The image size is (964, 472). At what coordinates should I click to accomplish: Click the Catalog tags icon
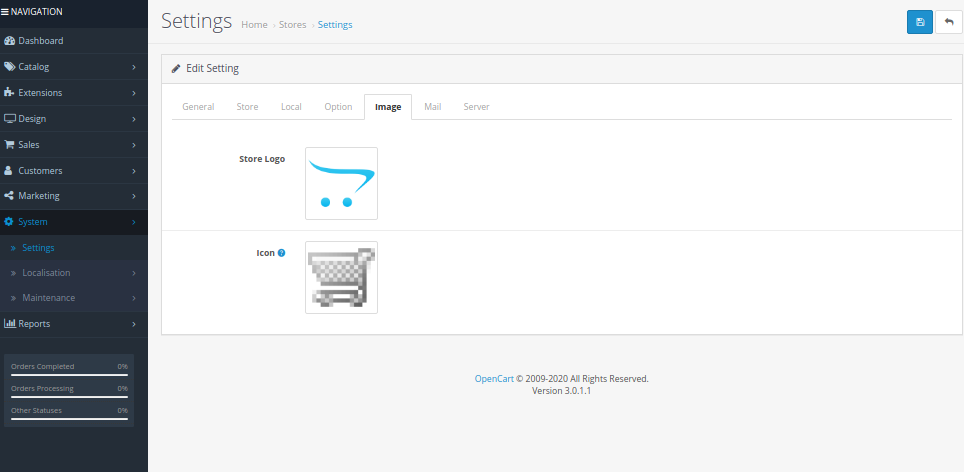coord(9,66)
